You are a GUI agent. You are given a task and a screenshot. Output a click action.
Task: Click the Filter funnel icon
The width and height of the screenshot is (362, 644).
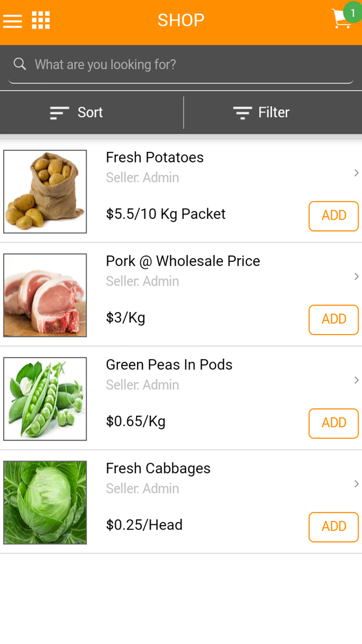[x=242, y=113]
